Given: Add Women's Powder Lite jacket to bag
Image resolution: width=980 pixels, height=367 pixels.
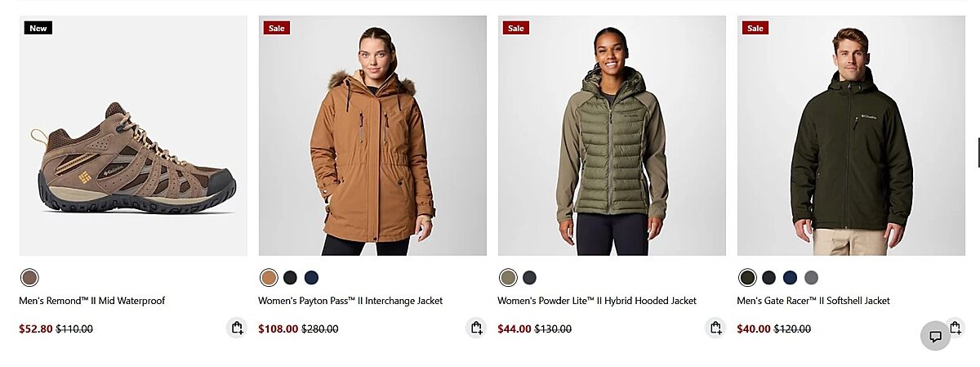Looking at the screenshot, I should point(715,328).
